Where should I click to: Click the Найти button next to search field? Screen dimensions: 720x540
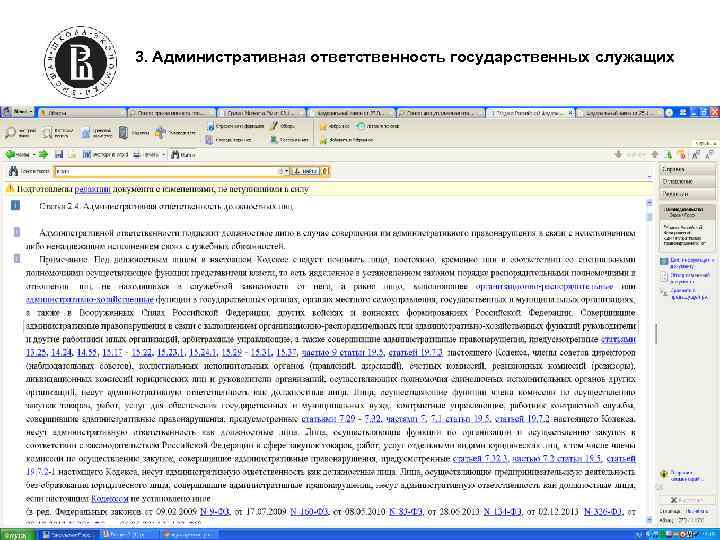(x=306, y=171)
